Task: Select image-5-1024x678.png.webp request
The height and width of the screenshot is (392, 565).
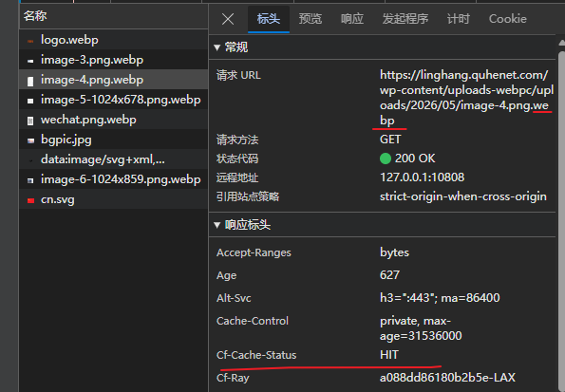Action: 114,100
